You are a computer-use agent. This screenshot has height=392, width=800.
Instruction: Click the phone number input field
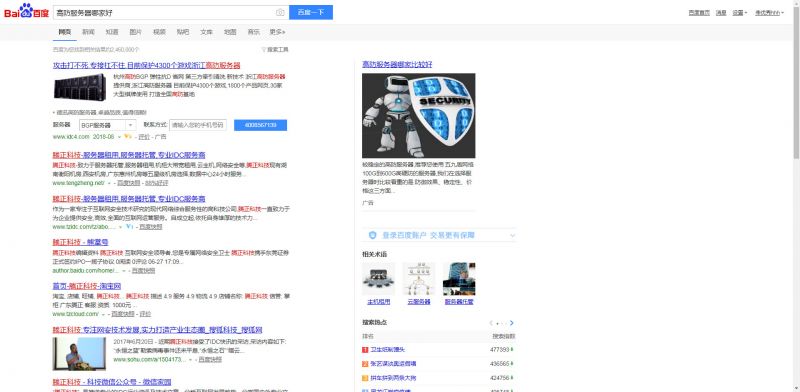coord(198,125)
